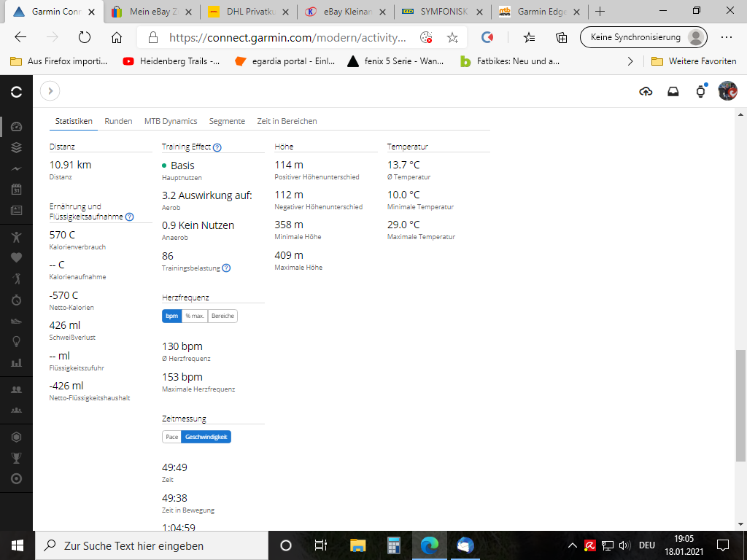
Task: Click the page's vertical scrollbar thumb
Action: pyautogui.click(x=740, y=405)
